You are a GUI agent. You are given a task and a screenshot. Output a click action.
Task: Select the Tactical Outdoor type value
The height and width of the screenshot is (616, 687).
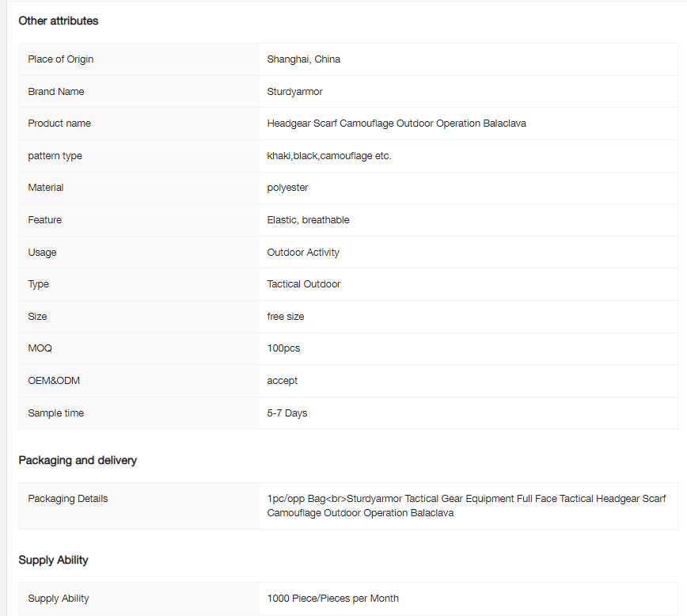304,284
